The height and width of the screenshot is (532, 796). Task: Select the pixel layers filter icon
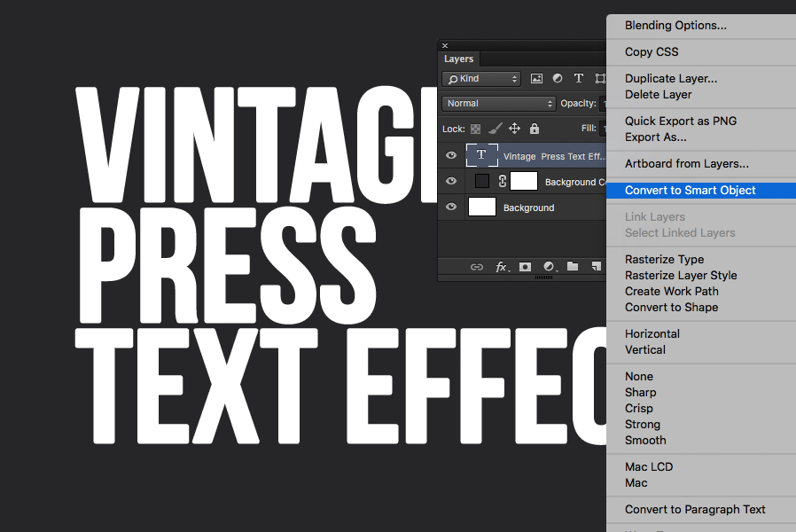coord(536,78)
